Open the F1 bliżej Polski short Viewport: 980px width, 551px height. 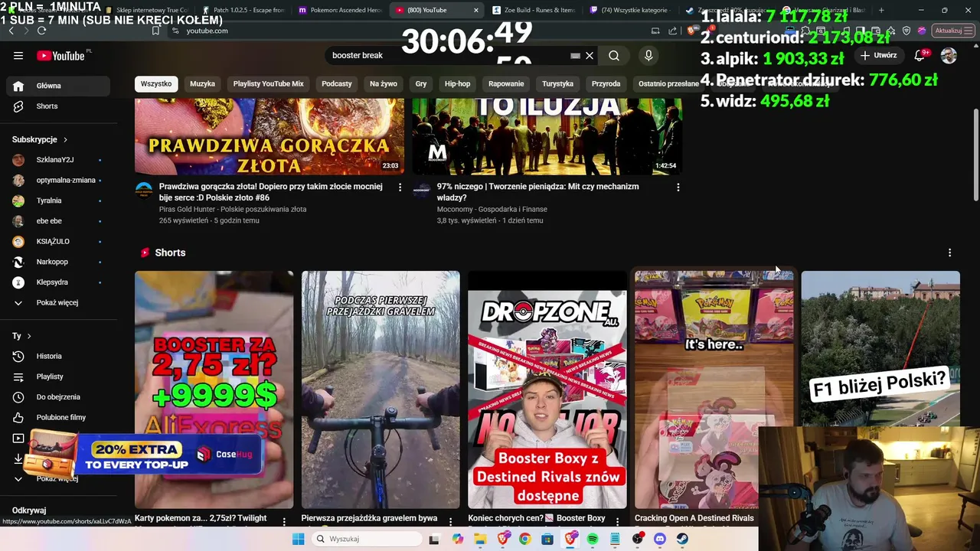click(880, 348)
